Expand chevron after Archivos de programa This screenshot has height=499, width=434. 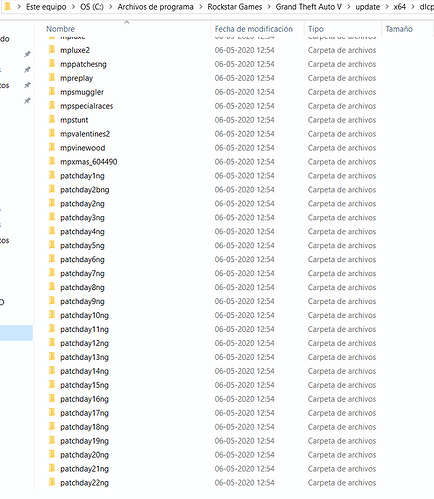(201, 7)
